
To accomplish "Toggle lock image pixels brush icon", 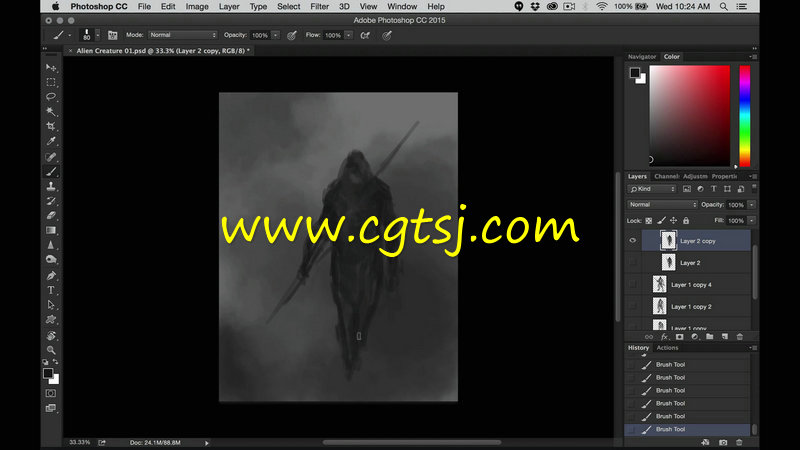I will (661, 220).
